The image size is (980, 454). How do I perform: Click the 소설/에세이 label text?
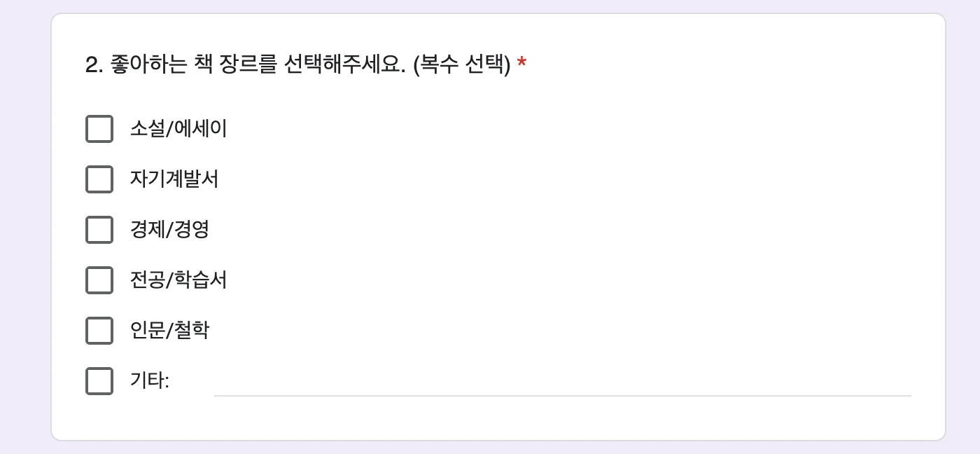178,129
